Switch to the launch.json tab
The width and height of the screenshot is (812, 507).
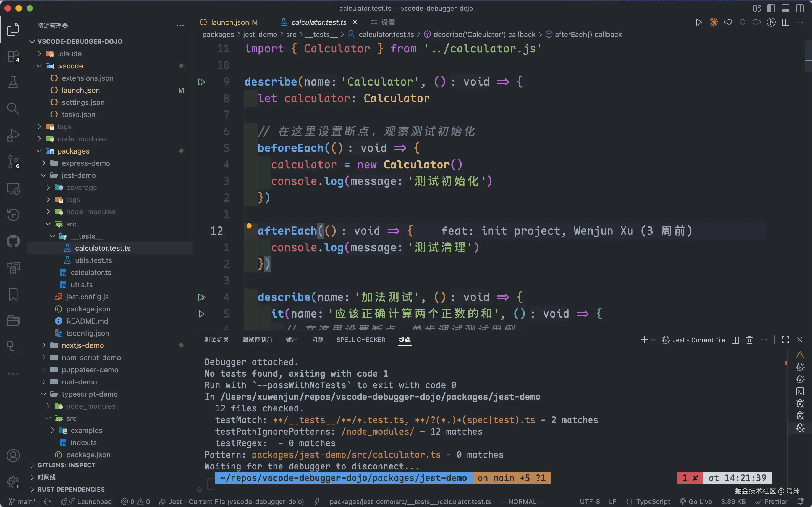click(x=229, y=22)
